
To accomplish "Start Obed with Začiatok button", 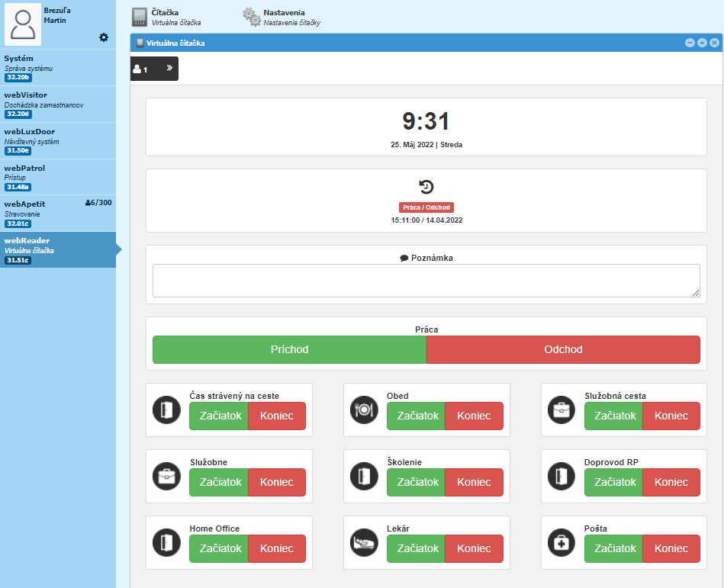I will [x=416, y=416].
